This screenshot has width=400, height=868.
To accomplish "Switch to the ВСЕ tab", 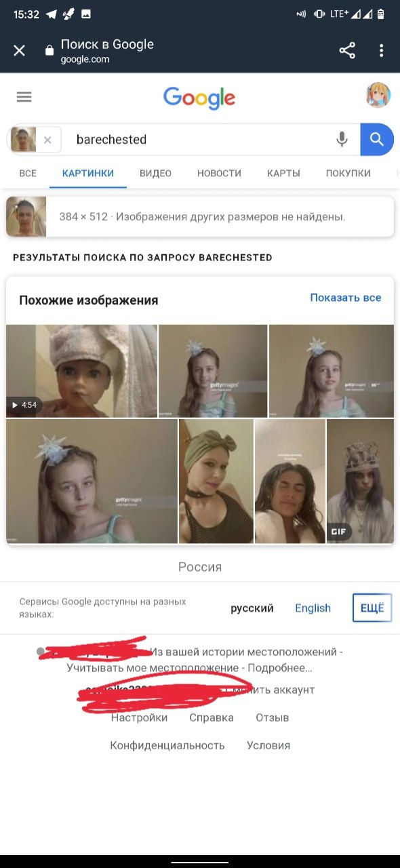I will [28, 174].
